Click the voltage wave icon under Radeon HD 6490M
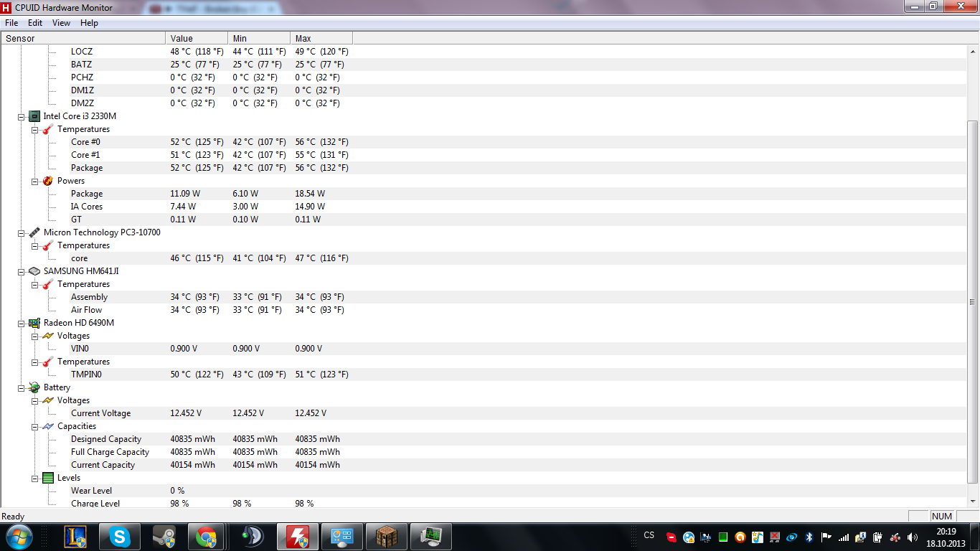Screen dimensions: 980x551 (48, 336)
